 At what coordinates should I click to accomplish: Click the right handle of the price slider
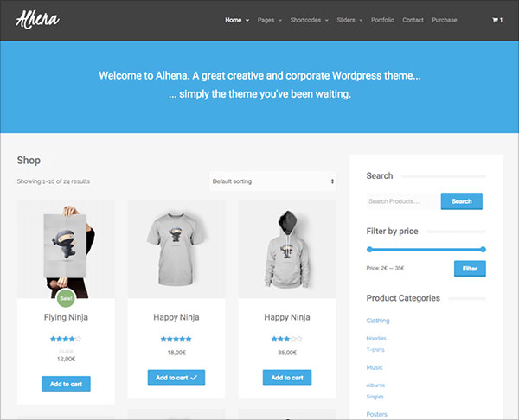point(483,250)
